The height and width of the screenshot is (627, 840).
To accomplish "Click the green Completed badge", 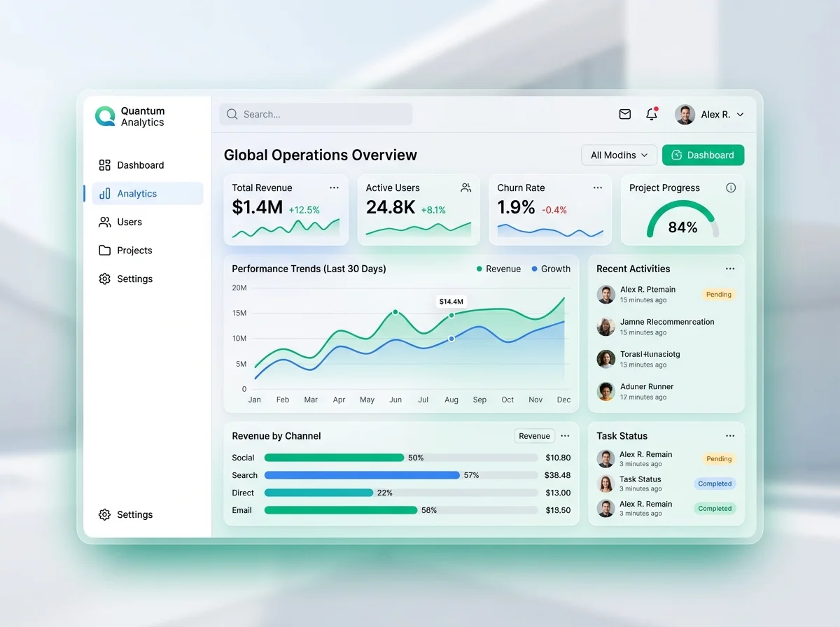I will point(715,509).
